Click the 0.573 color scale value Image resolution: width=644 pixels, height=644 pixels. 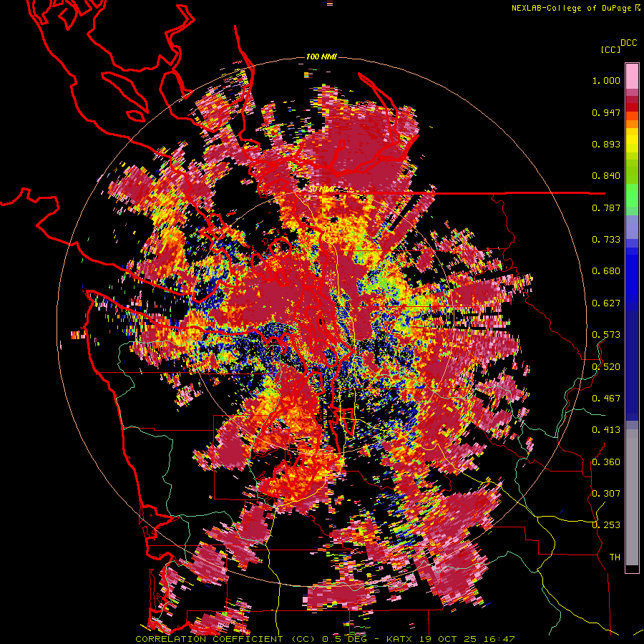(x=606, y=335)
